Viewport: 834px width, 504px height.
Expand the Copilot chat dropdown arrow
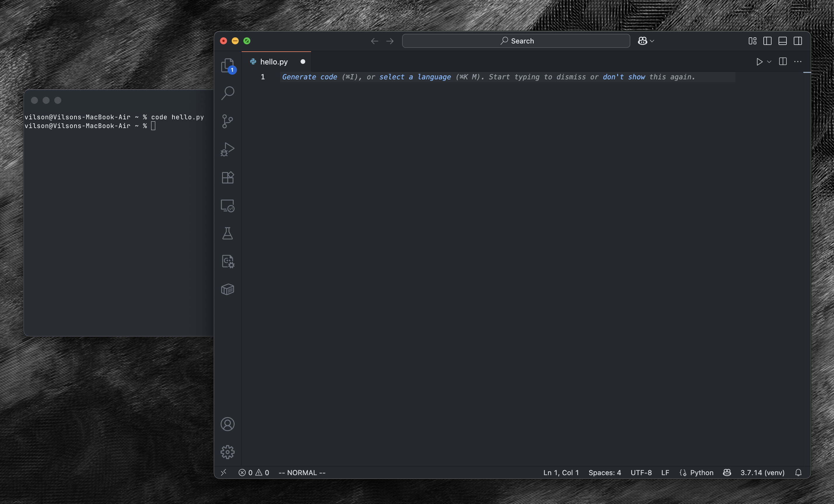(x=652, y=41)
